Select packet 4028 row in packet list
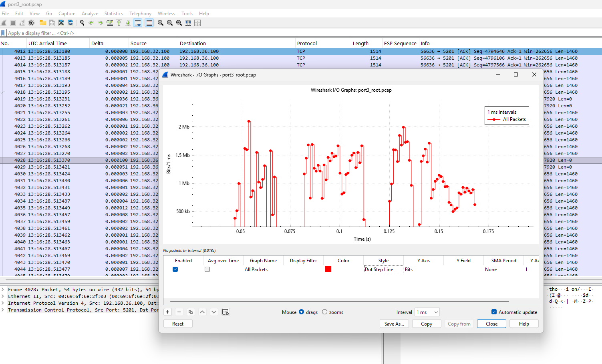 [x=79, y=160]
